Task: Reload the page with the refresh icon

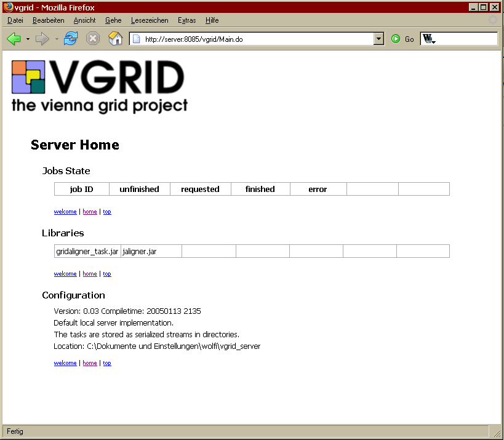Action: click(x=71, y=39)
